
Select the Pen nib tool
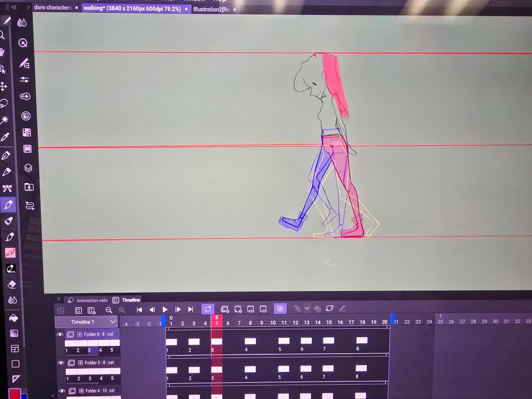point(6,155)
